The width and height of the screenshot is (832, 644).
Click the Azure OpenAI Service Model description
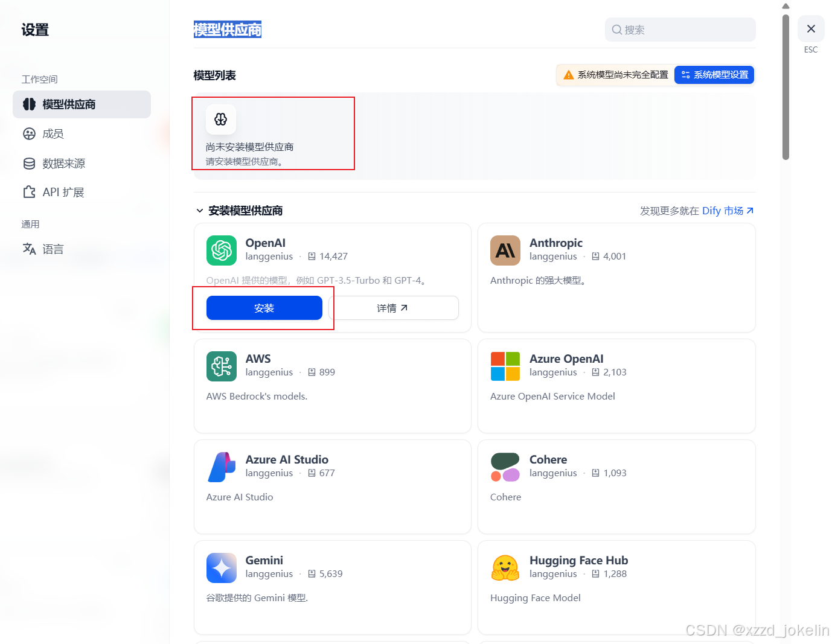point(552,396)
